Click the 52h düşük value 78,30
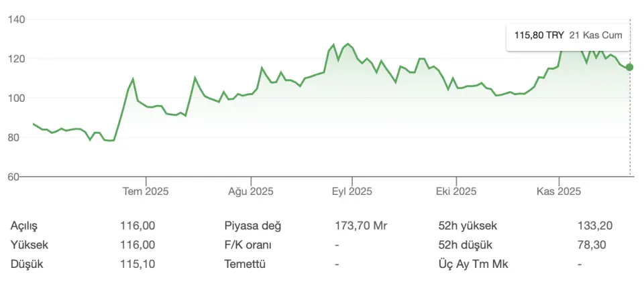This screenshot has width=644, height=290. coord(591,245)
